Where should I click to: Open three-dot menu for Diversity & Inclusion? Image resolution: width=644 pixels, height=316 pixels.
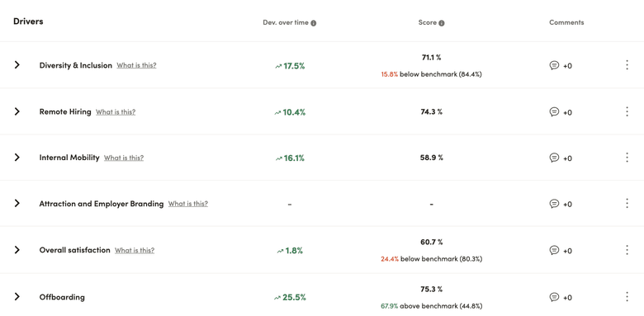tap(627, 65)
